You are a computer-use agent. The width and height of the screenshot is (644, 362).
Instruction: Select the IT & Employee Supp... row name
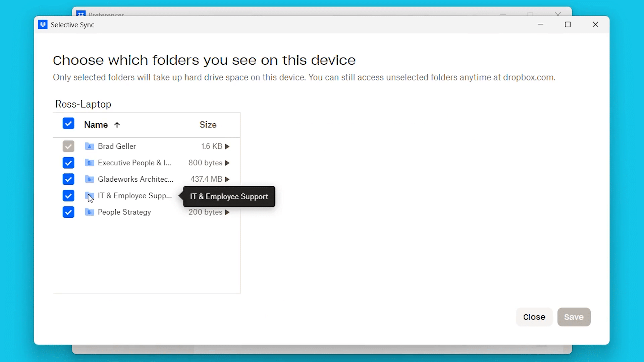(135, 195)
